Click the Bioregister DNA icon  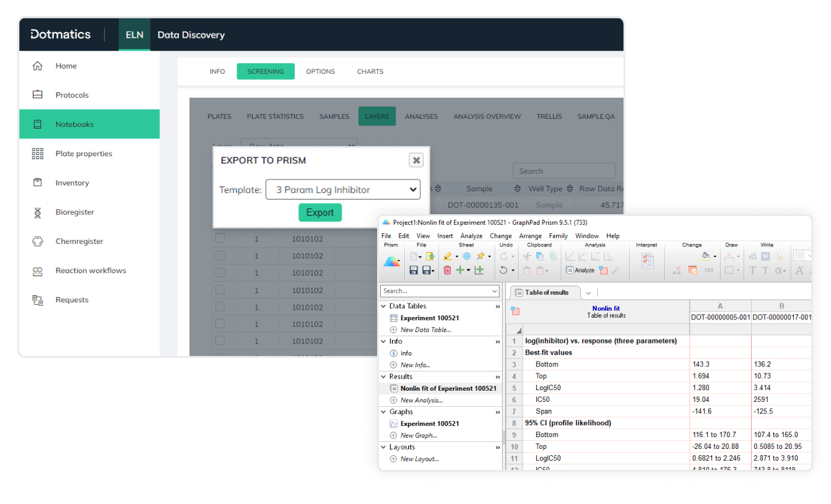coord(38,212)
